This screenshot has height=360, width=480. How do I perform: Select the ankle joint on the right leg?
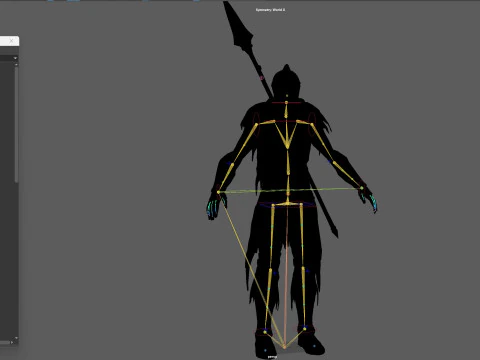pos(305,329)
